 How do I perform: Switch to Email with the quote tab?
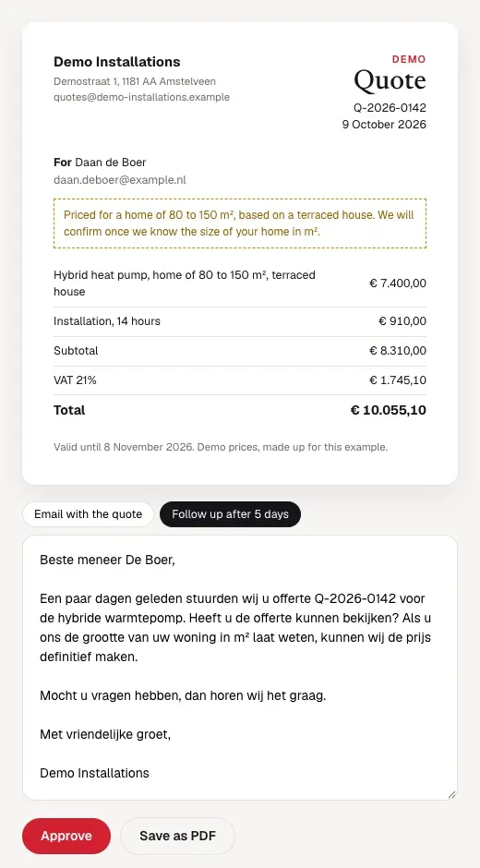[88, 514]
